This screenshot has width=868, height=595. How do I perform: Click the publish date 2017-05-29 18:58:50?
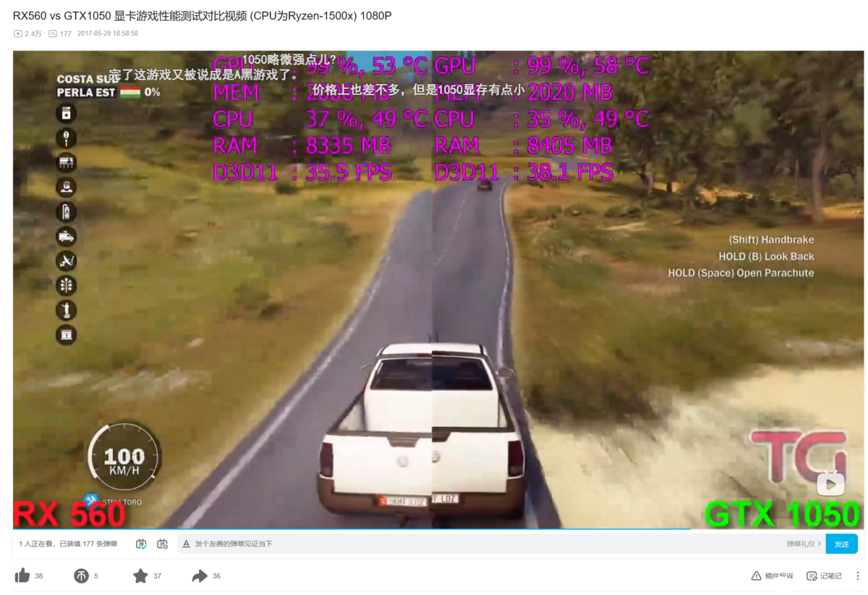[x=107, y=33]
